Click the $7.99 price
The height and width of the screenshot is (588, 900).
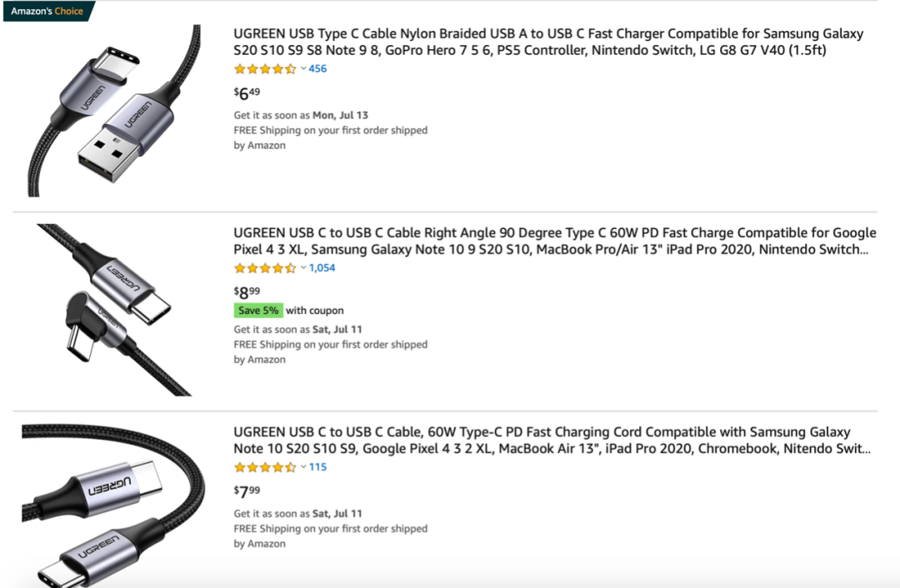pyautogui.click(x=247, y=491)
